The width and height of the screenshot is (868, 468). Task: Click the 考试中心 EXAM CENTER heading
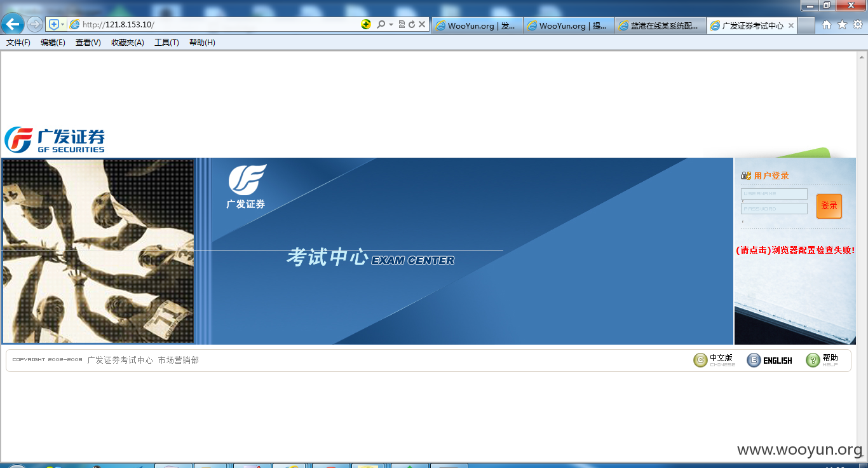click(x=370, y=257)
